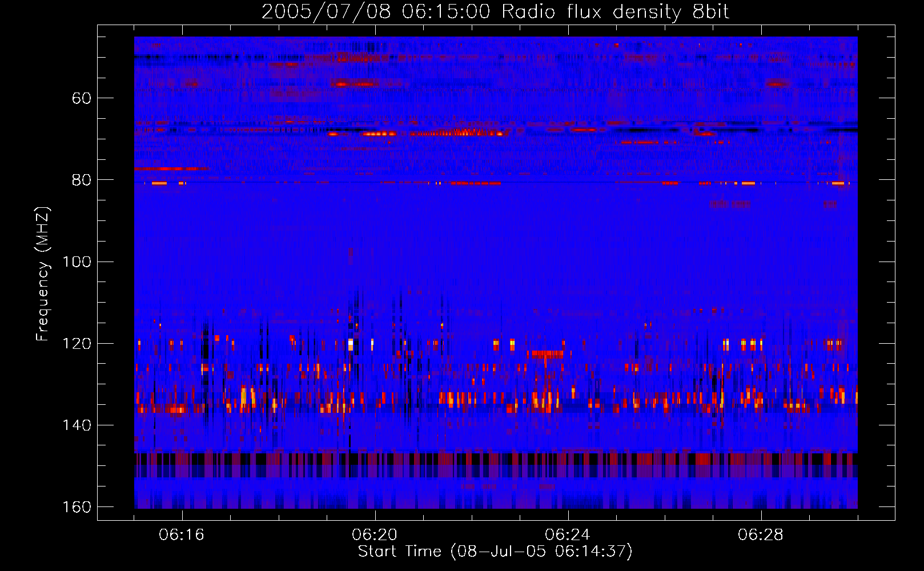This screenshot has width=924, height=571.
Task: Click the "Start Time (08-Jul-05 06:14:37)" x-axis label
Action: click(495, 552)
